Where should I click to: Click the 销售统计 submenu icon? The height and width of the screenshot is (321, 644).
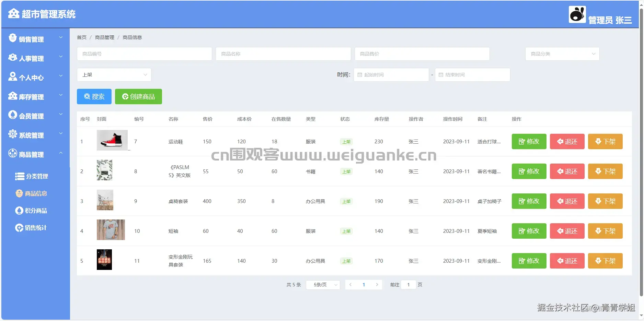tap(19, 228)
